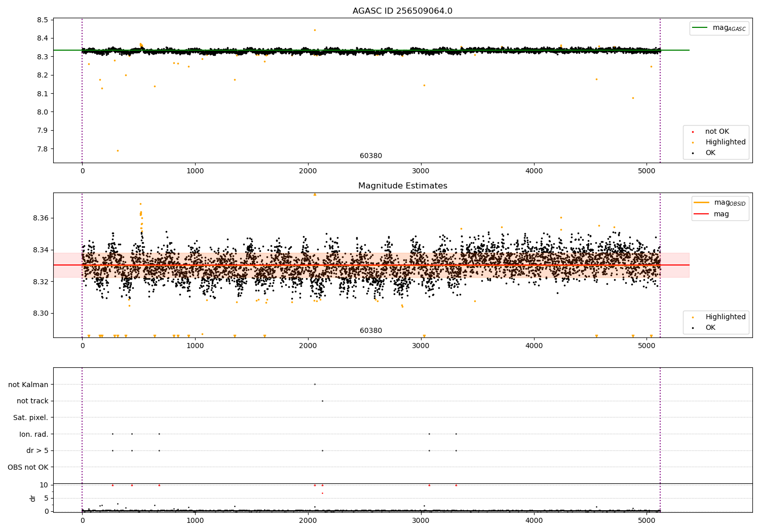Click the "8.36" y-axis tick label
The image size is (760, 532).
[x=41, y=218]
